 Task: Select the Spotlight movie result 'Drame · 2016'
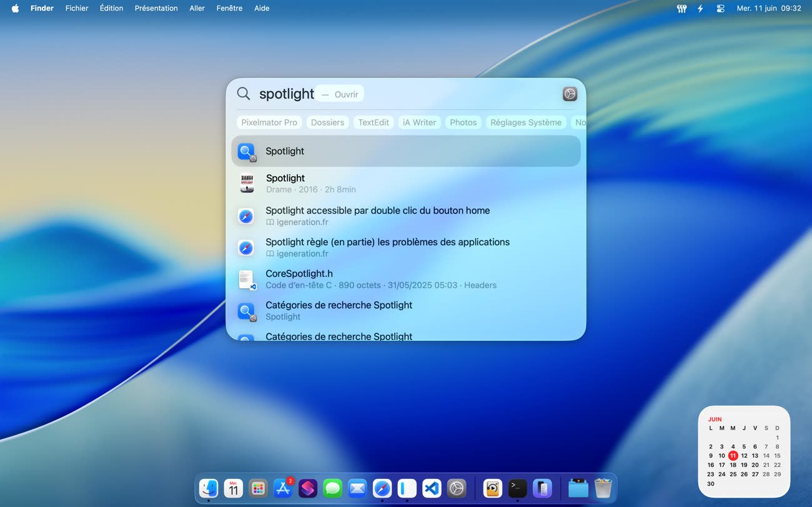(406, 183)
